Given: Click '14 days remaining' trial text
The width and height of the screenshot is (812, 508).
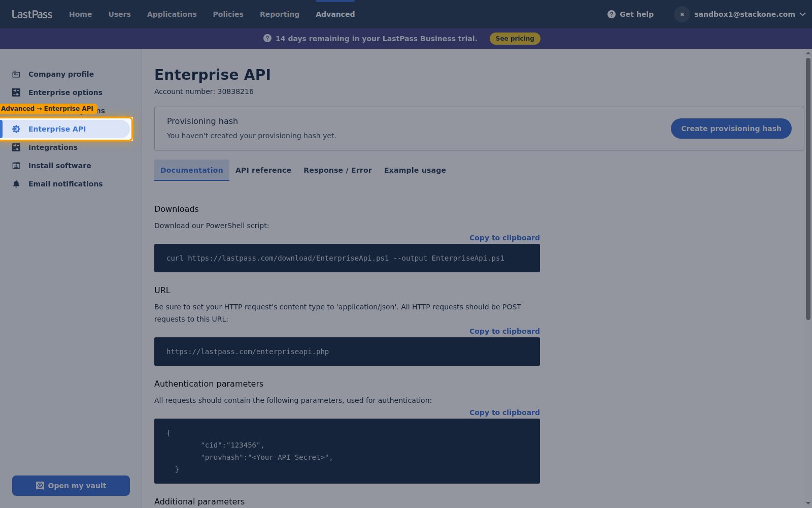Looking at the screenshot, I should [x=377, y=39].
